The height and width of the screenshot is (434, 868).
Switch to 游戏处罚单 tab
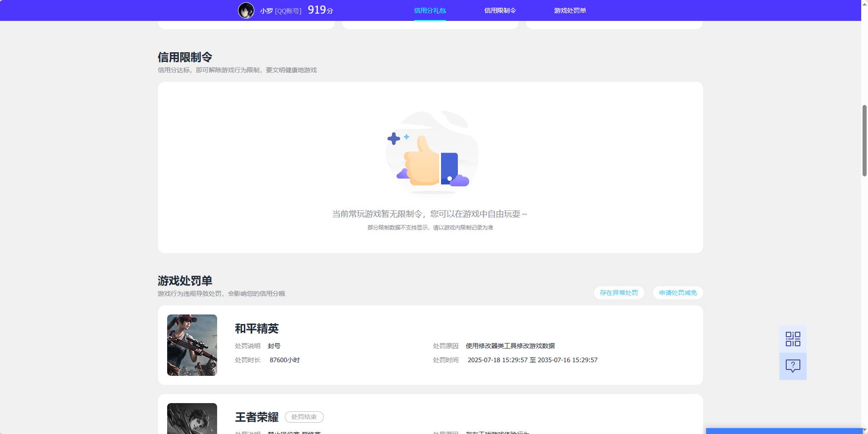[570, 10]
